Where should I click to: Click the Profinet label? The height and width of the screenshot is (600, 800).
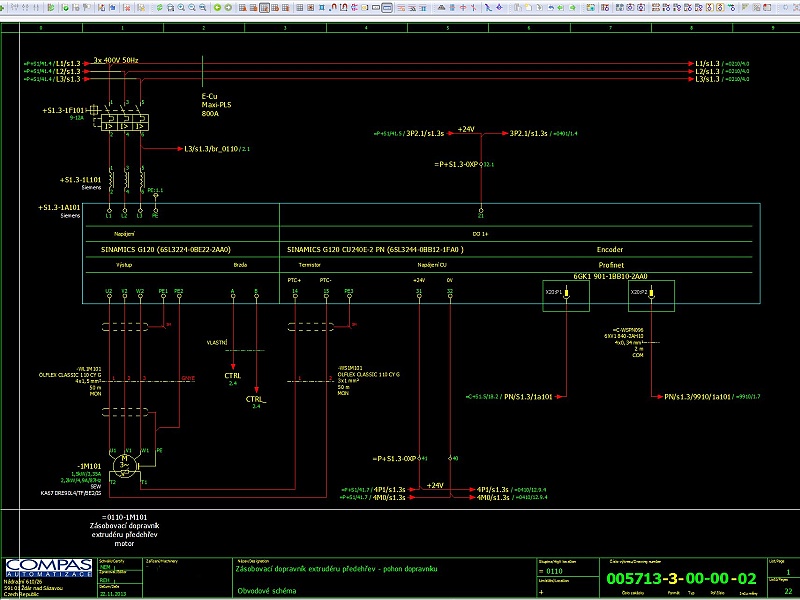coord(611,265)
